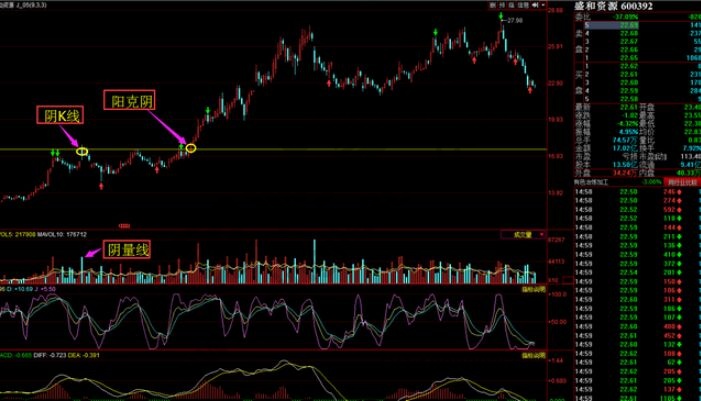Screen dimensions: 701x401
Task: Open the 成交量 indicator dropdown
Action: point(524,234)
